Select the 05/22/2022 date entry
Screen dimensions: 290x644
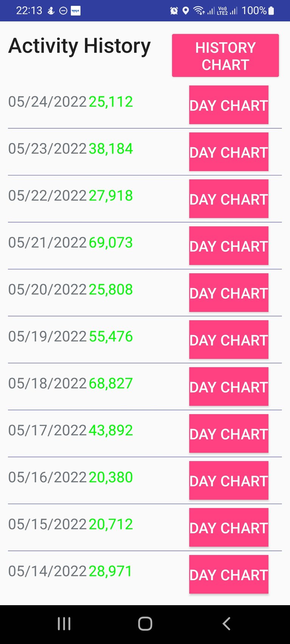coord(48,196)
